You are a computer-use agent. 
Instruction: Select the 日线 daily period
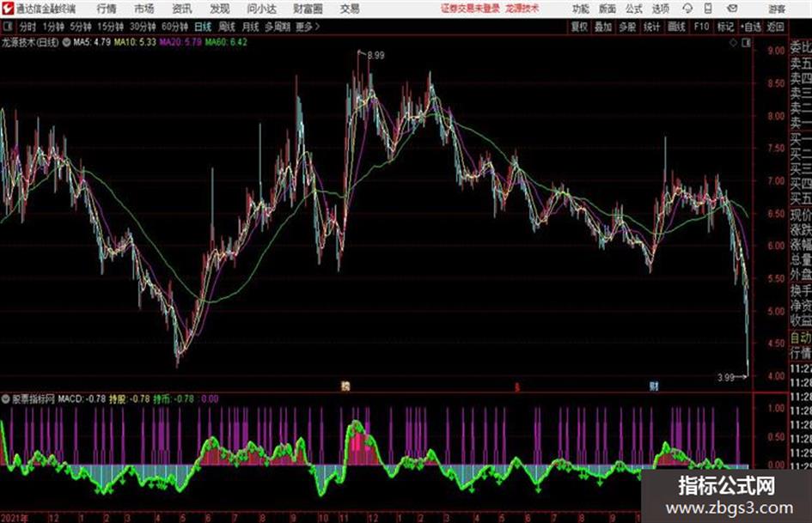[203, 27]
